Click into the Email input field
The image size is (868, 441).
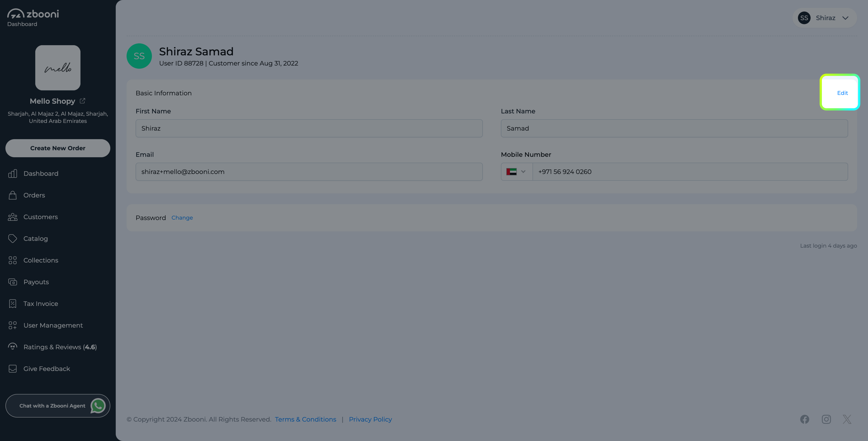[x=309, y=172]
